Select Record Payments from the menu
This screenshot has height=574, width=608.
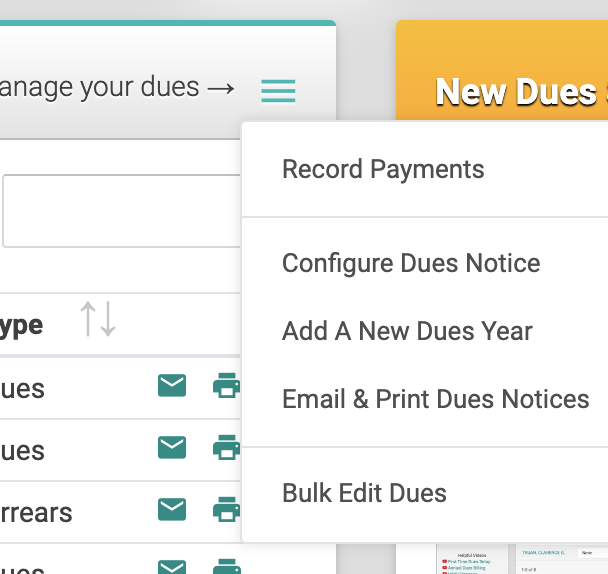tap(383, 169)
